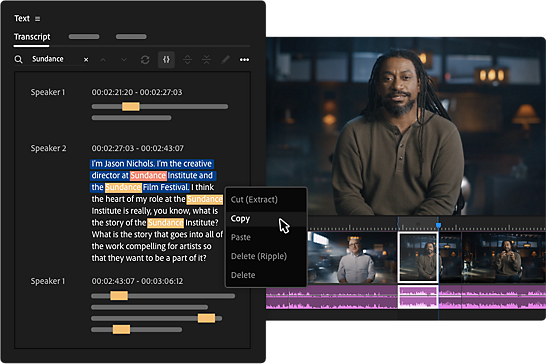Go to next search result arrow
546x364 pixels.
pos(124,60)
